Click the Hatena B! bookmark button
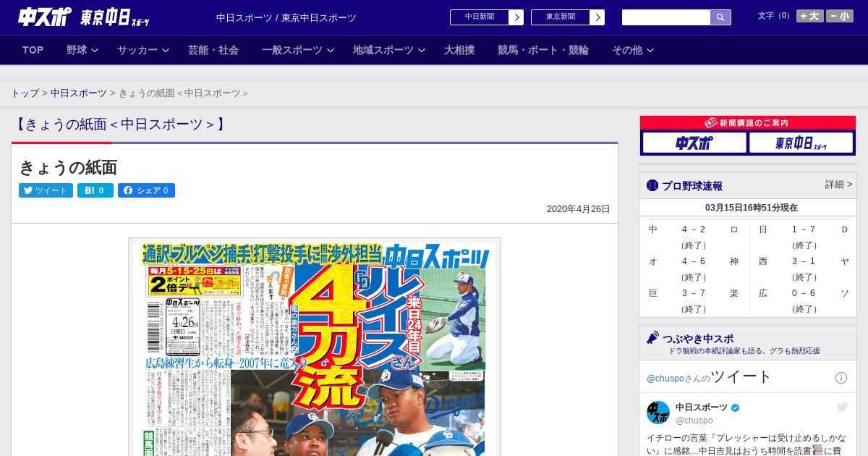The image size is (868, 456). tap(95, 190)
